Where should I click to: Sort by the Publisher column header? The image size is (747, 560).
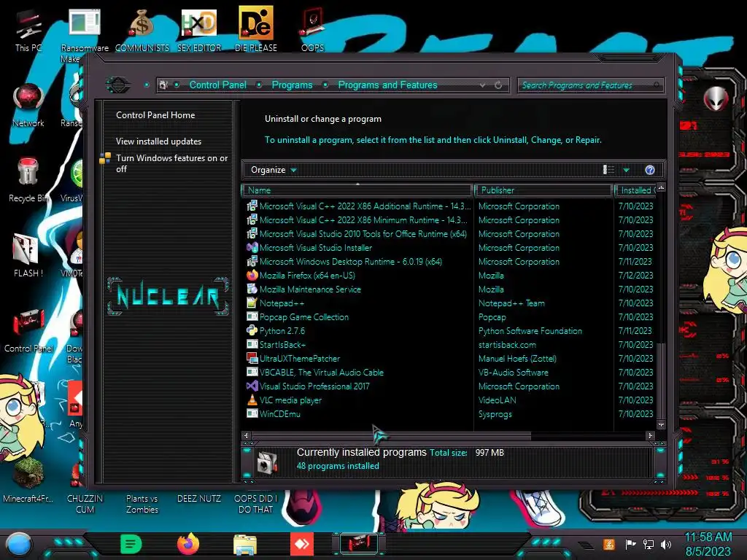click(x=544, y=190)
